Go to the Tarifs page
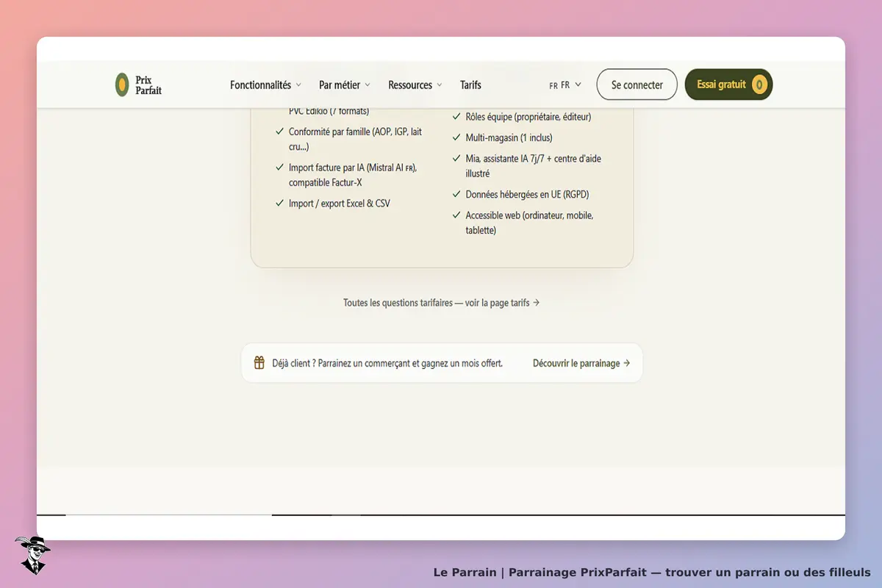The width and height of the screenshot is (882, 588). tap(470, 85)
